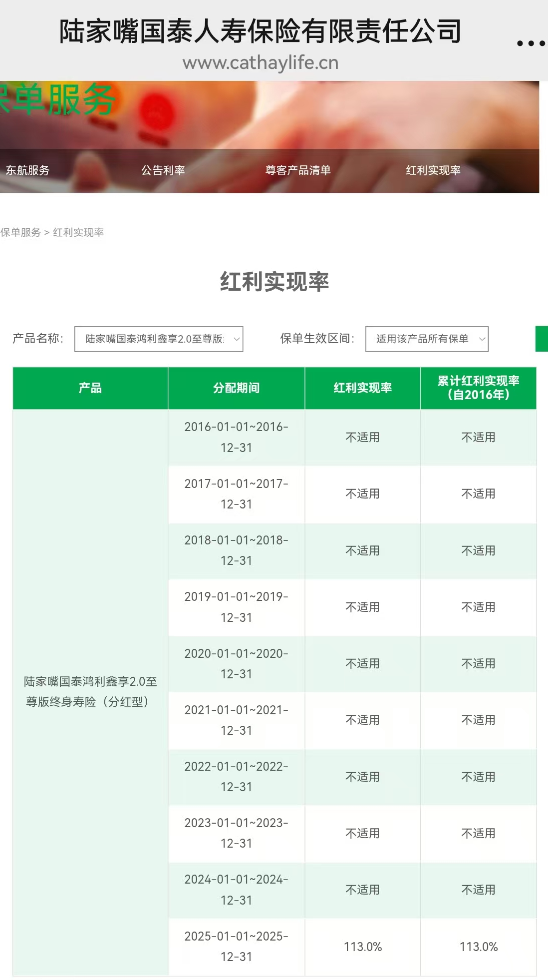Click the 2016-01-01~2016-12-31 period cell
Screen dimensions: 548x980
click(236, 438)
